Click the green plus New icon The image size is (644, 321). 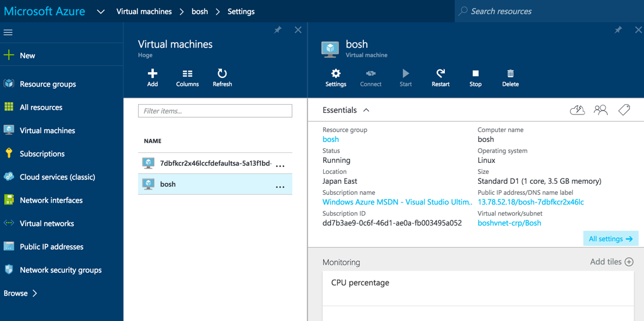pyautogui.click(x=9, y=55)
